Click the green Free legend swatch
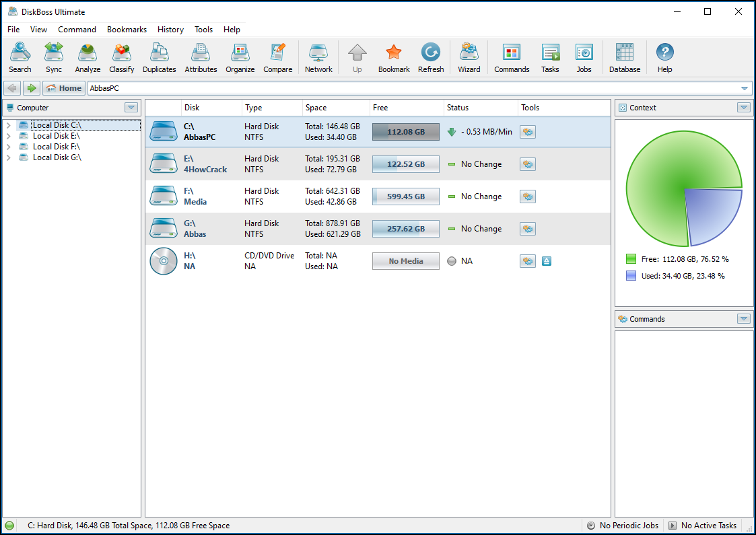The width and height of the screenshot is (756, 535). (x=631, y=259)
